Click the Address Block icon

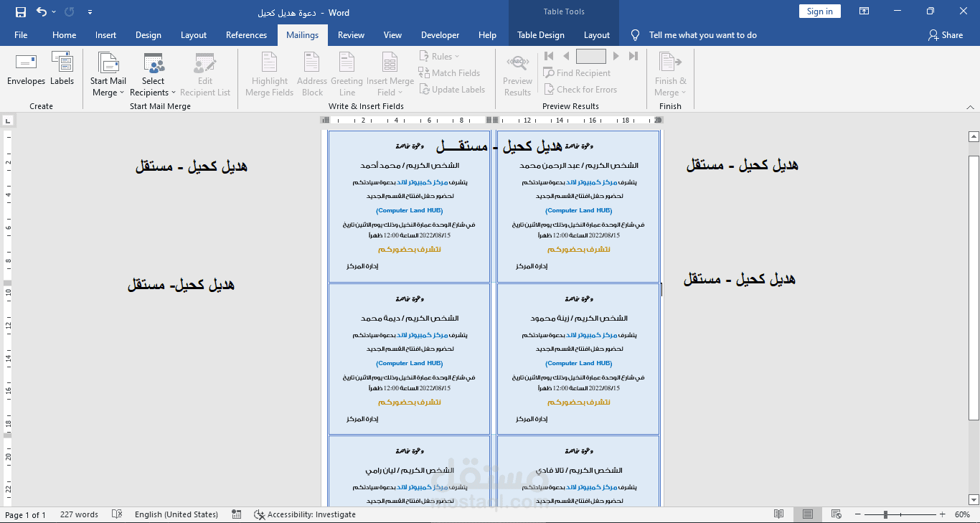312,64
